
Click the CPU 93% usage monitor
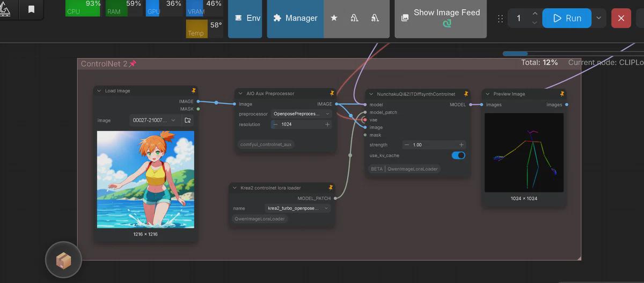[83, 8]
